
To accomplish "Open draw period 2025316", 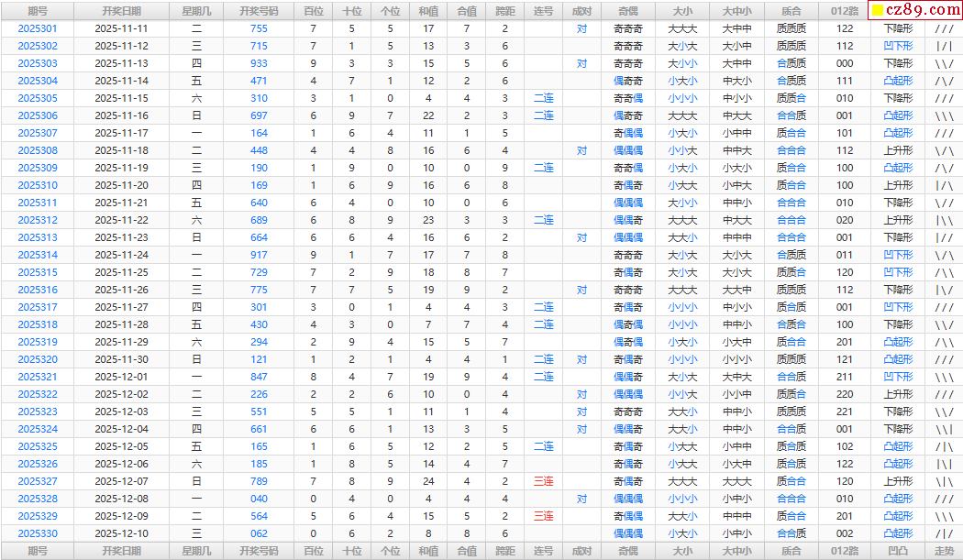I will point(38,290).
